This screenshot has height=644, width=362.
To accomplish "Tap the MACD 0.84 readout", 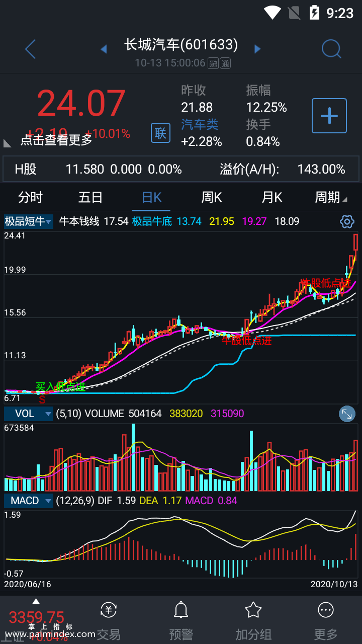I will pos(211,501).
